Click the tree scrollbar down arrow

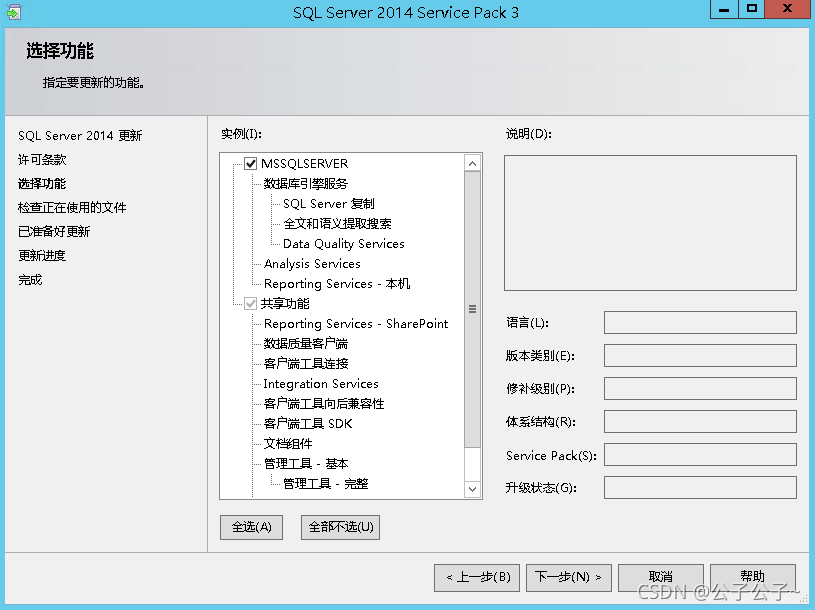[472, 489]
